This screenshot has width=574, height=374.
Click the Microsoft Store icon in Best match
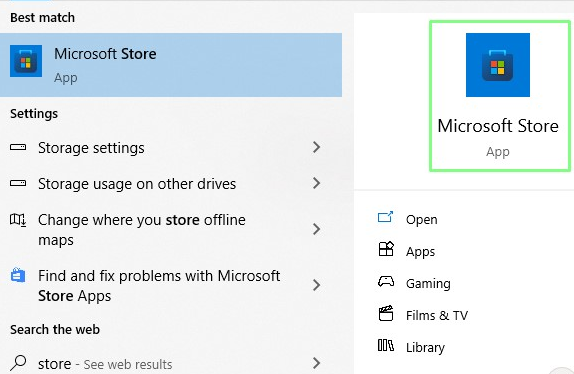(x=26, y=61)
